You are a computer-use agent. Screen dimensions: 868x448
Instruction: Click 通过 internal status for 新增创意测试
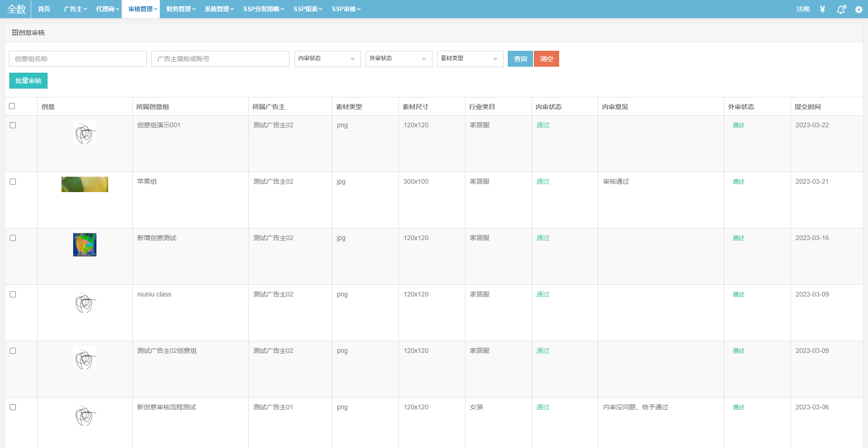543,238
